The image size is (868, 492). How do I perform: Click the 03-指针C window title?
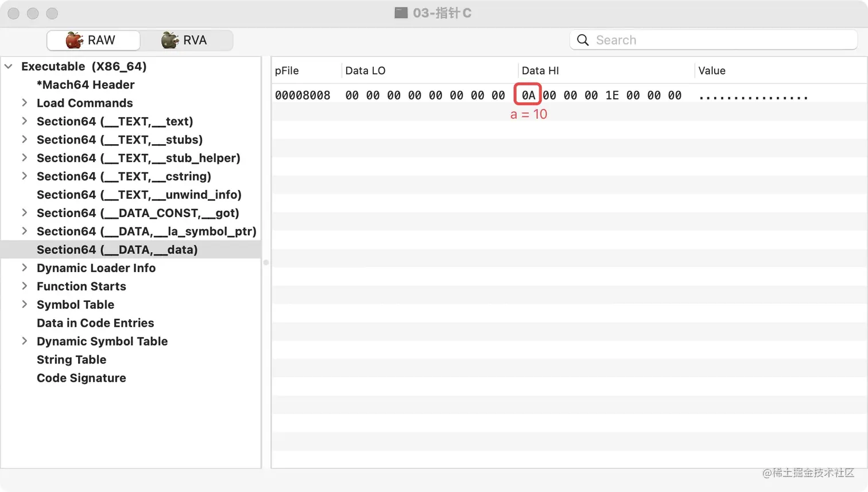click(442, 13)
